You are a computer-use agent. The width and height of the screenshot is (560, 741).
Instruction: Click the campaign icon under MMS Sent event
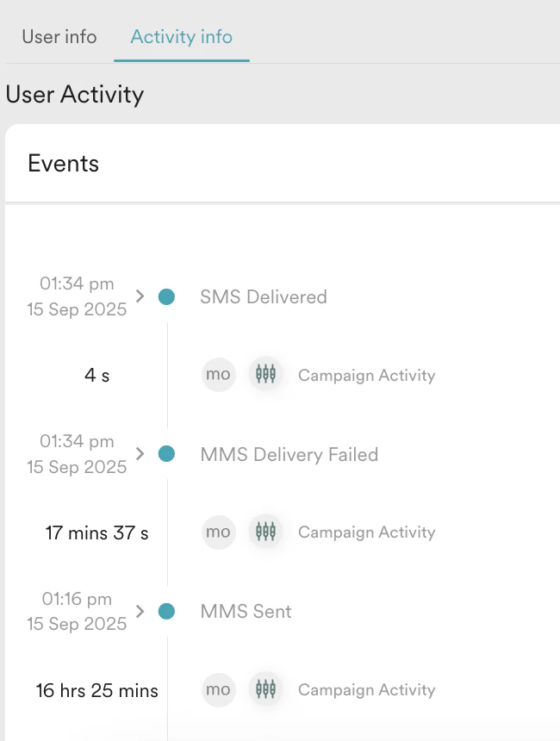265,689
